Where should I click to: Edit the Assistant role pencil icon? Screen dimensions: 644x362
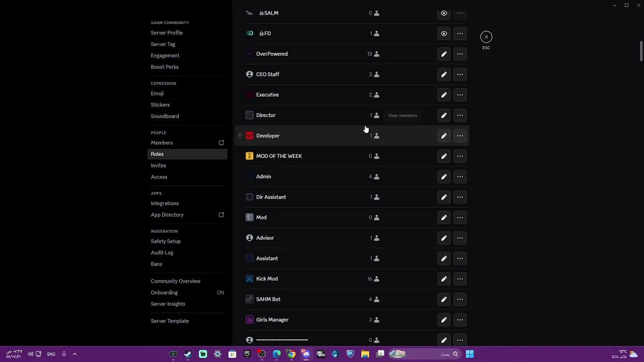444,258
